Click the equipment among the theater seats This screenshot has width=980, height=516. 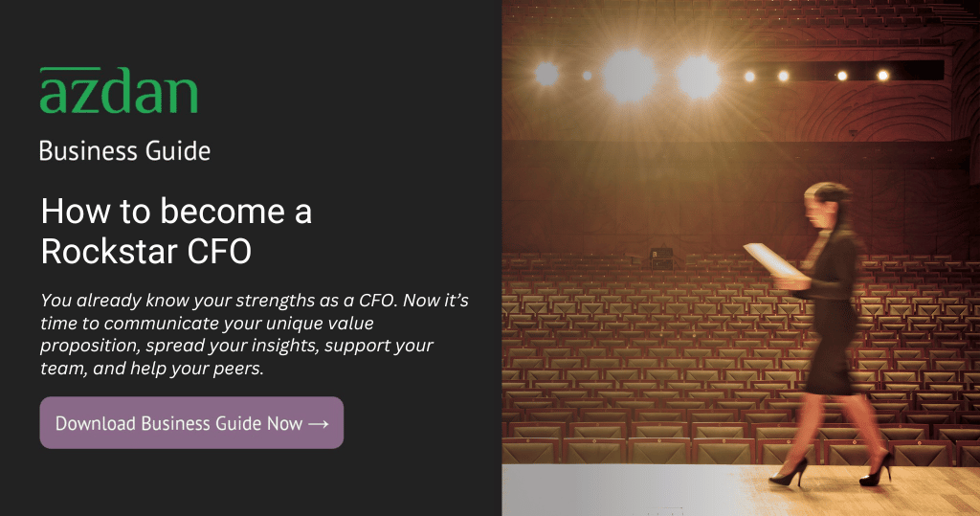661,257
